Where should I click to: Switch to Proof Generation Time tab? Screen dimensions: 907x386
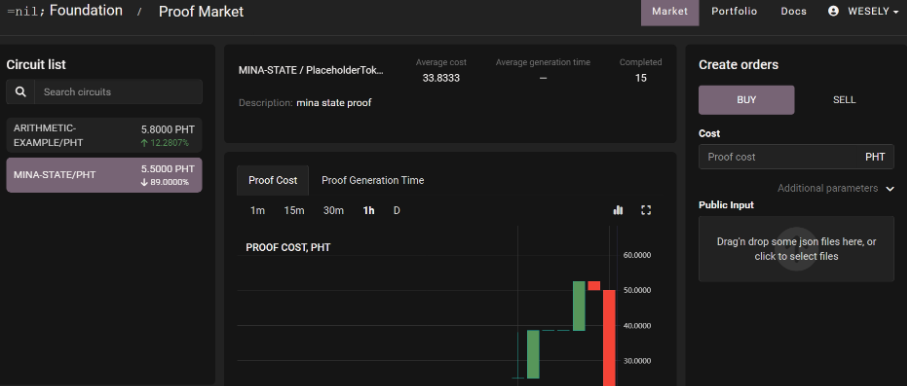(x=373, y=180)
